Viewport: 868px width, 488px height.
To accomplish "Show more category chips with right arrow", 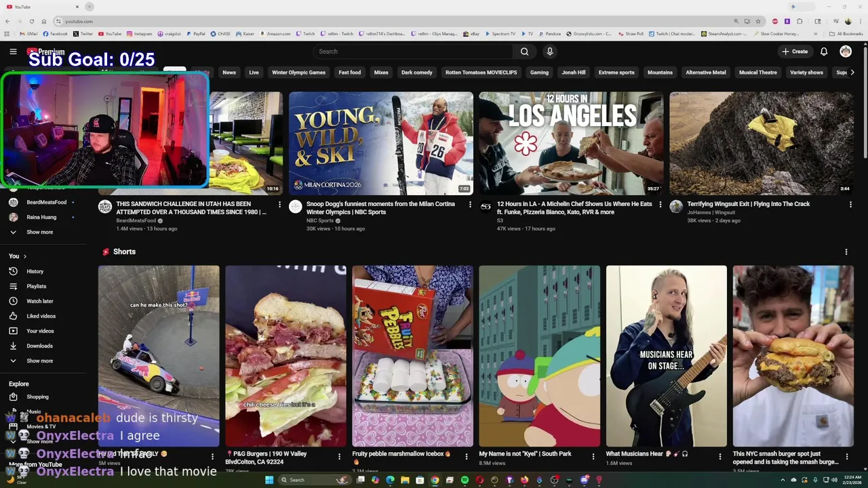I will 852,73.
